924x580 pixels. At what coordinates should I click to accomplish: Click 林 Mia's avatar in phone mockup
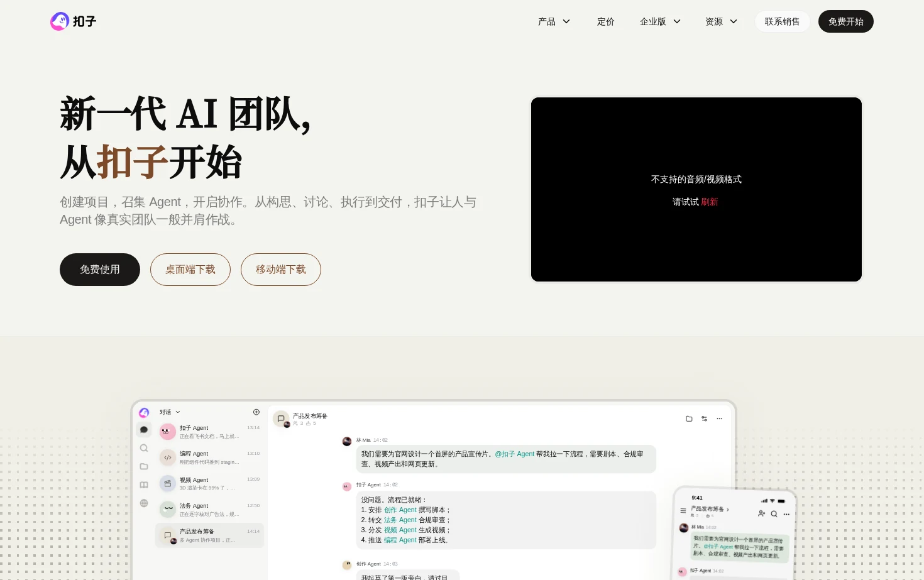[x=684, y=528]
